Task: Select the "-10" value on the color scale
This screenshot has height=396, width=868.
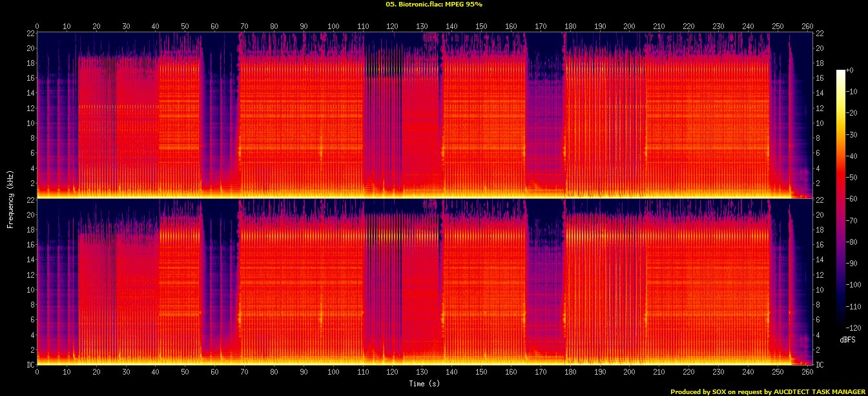Action: 851,91
